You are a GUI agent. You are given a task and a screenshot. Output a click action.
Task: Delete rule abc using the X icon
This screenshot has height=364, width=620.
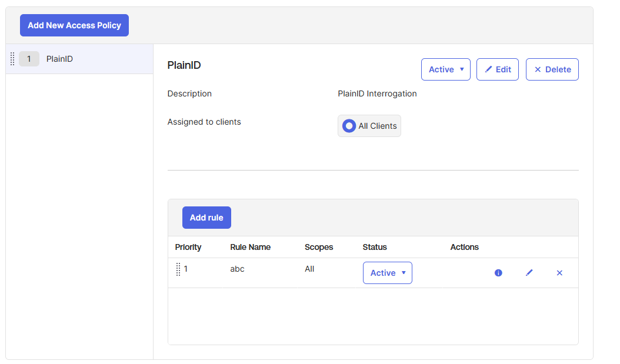(559, 273)
